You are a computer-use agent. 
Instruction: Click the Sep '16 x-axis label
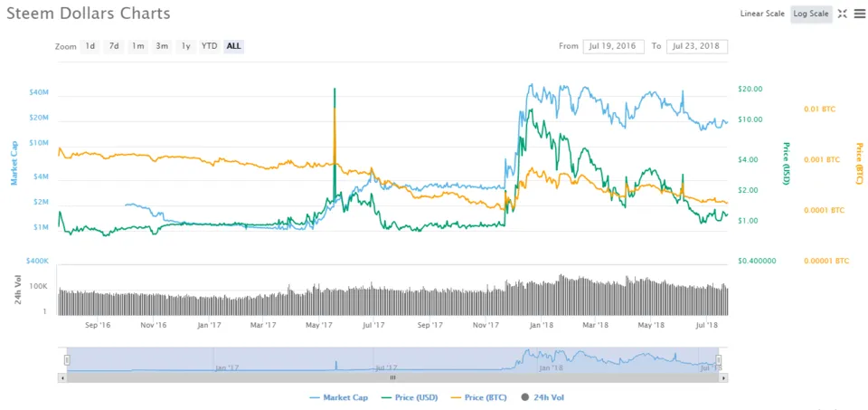pyautogui.click(x=99, y=325)
